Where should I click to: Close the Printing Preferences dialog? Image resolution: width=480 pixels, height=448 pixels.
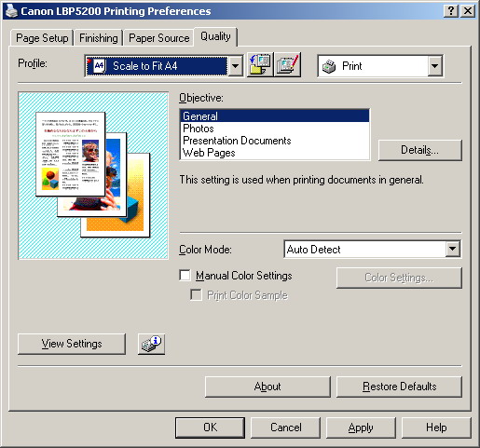(468, 11)
